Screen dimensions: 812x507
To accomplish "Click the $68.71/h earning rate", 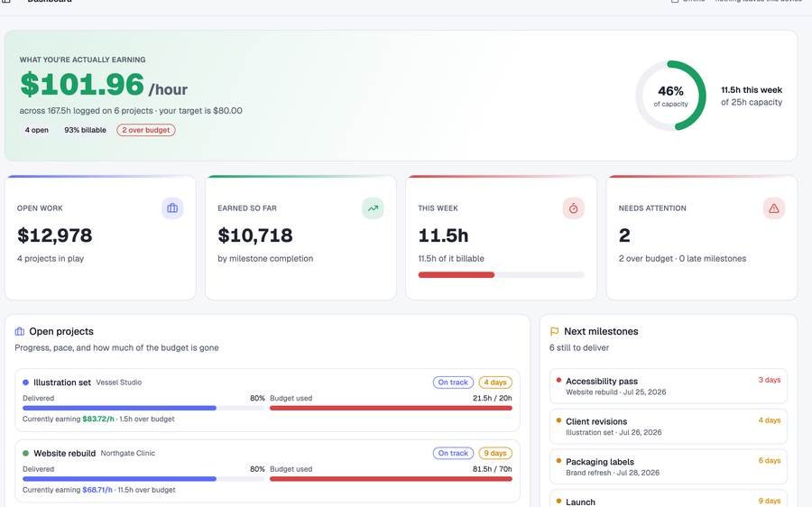I will 97,490.
